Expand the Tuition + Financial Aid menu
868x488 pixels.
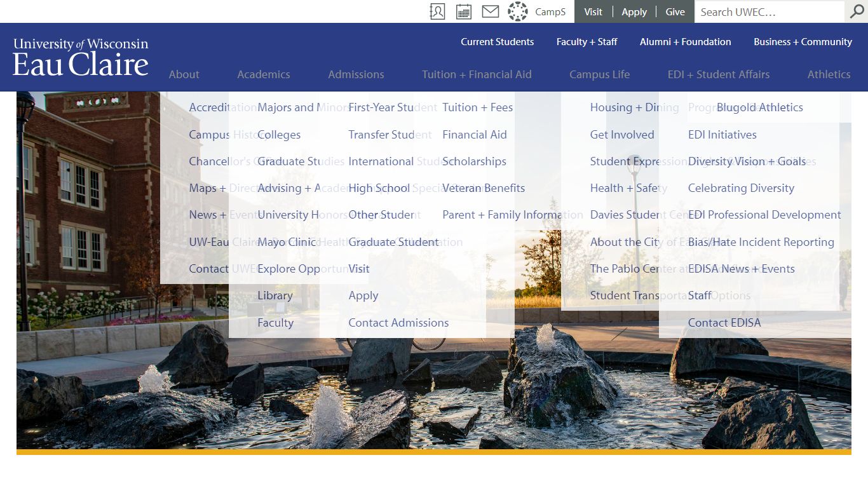[477, 74]
